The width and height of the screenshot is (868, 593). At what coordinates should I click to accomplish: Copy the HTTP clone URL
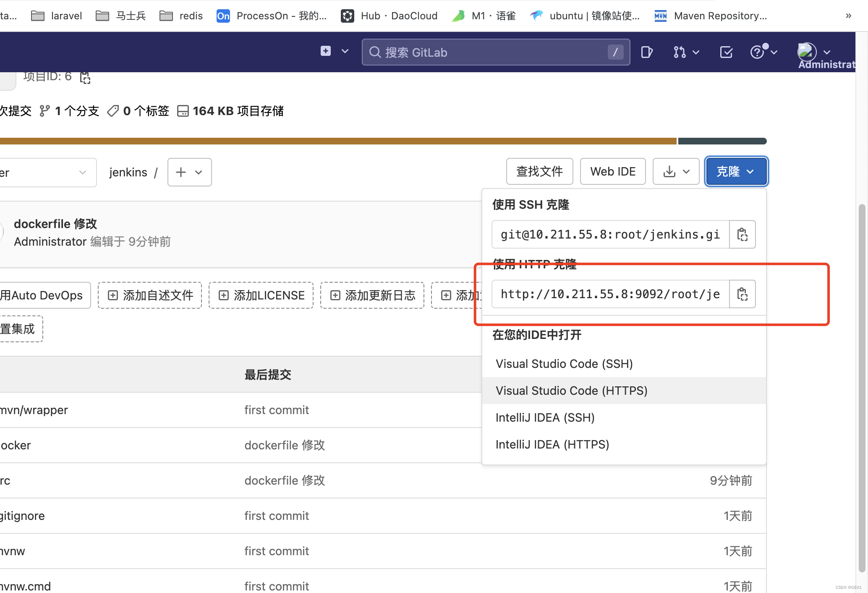pos(742,294)
